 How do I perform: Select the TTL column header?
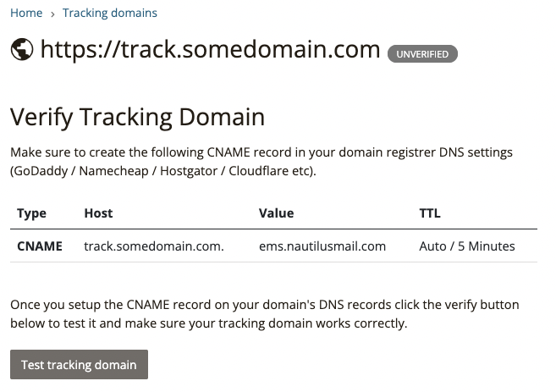[x=430, y=213]
